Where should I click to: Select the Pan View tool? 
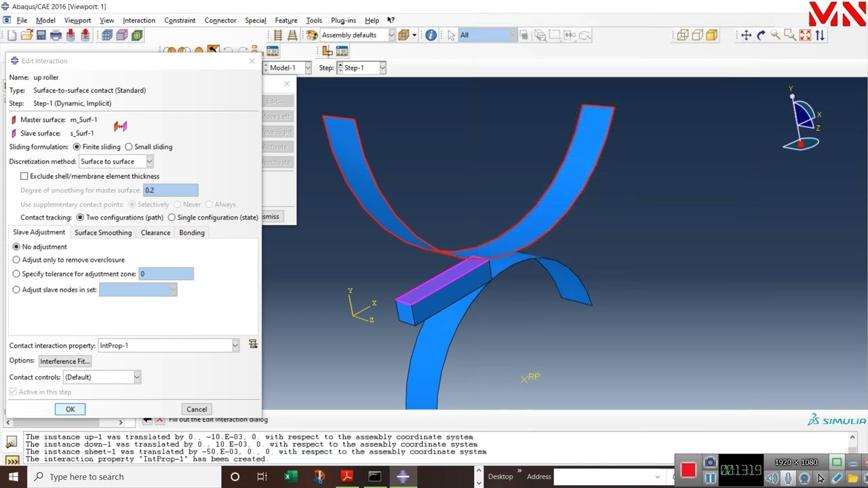(x=746, y=35)
